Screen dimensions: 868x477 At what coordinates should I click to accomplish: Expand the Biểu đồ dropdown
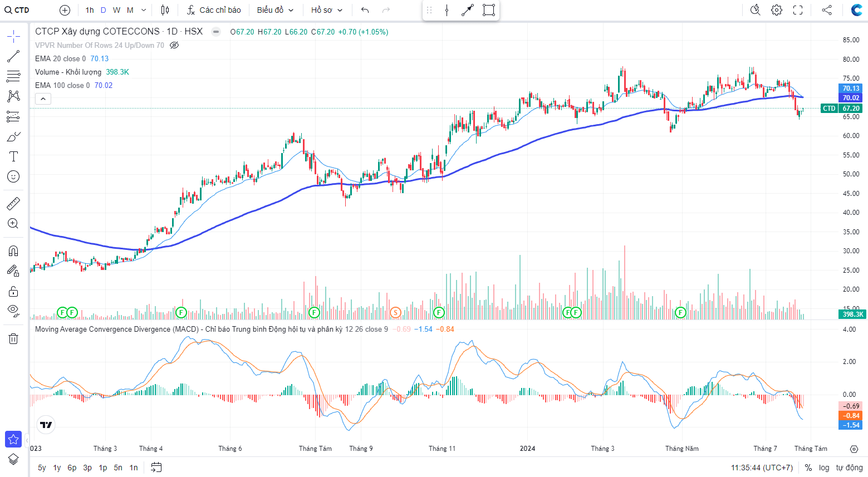275,10
